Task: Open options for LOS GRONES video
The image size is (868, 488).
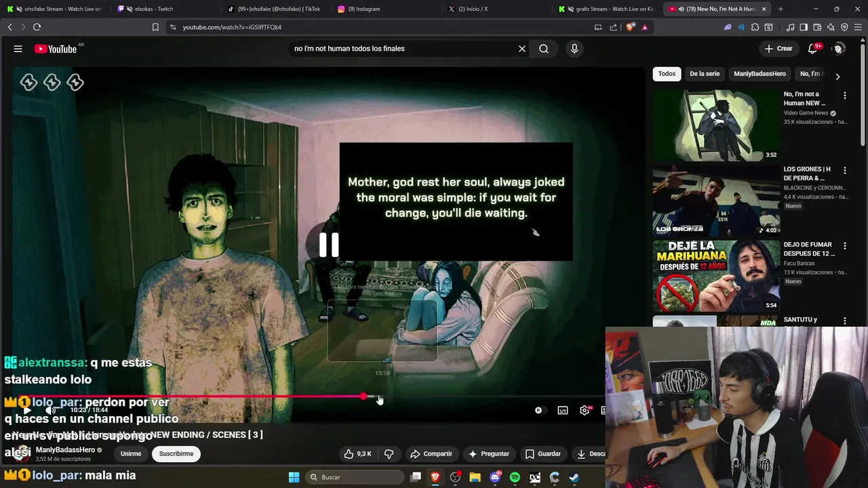Action: tap(844, 170)
